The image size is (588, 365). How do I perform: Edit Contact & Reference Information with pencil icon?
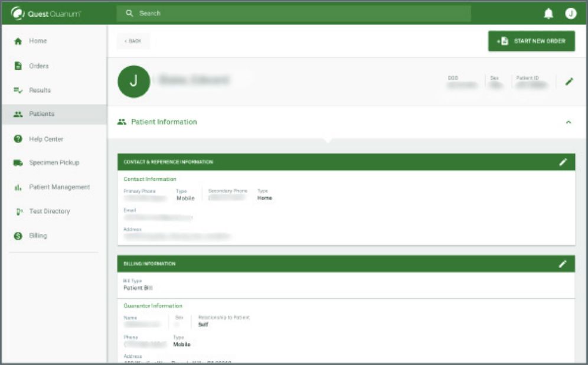click(x=563, y=162)
